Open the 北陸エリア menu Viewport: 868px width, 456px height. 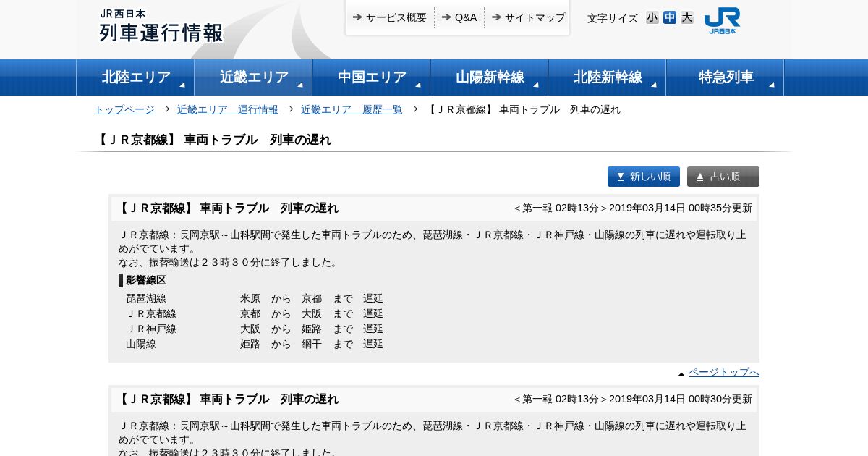coord(135,77)
